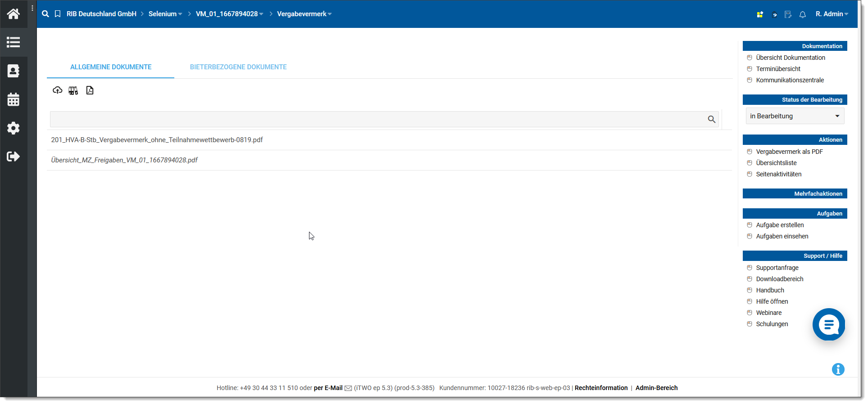Click the yellow widgets grid icon
Screen dimensions: 868x404
pos(760,14)
